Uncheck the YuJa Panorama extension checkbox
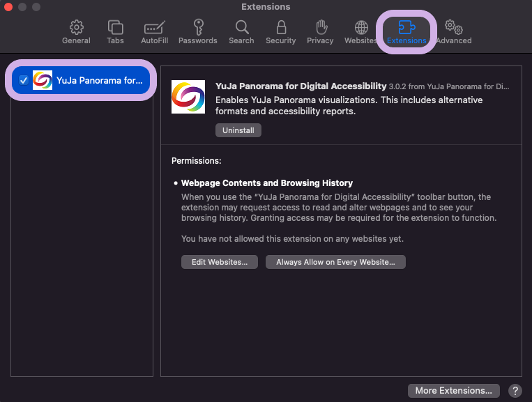This screenshot has height=402, width=532. (x=24, y=80)
